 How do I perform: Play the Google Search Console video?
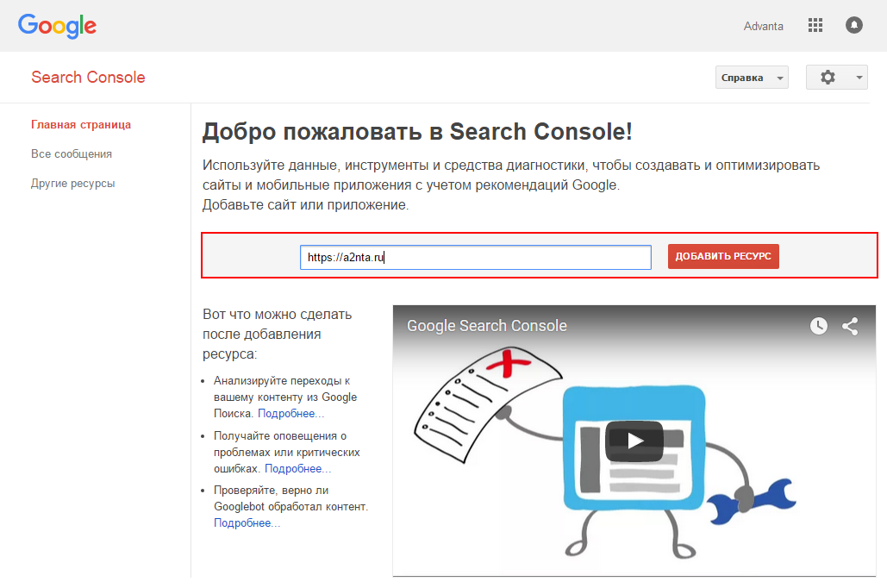tap(634, 441)
